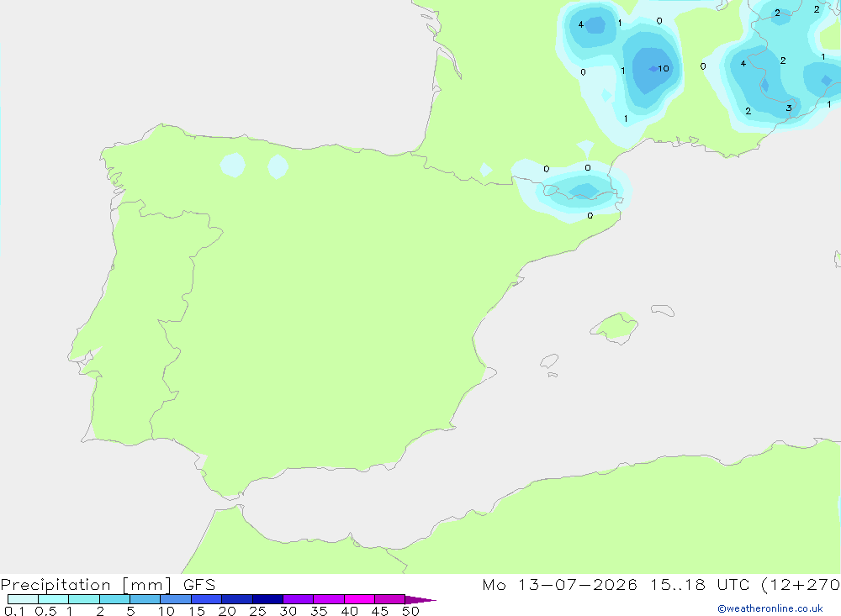Select the 2–5 mm legend color swatch
Viewport: 841px width, 616px height.
114,599
